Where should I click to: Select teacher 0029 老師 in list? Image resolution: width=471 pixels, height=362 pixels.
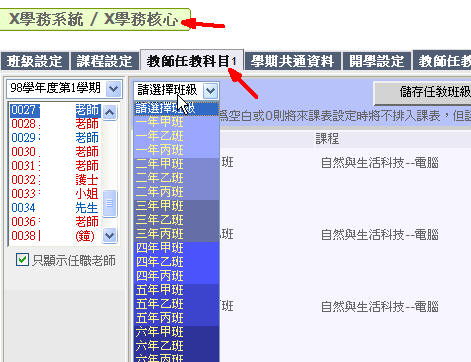click(x=55, y=138)
